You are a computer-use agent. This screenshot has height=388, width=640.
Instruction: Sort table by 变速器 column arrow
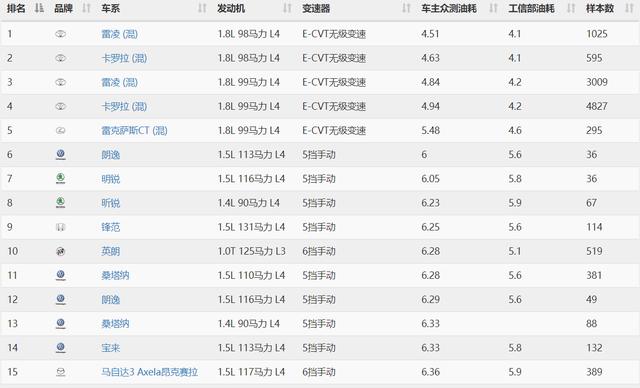pyautogui.click(x=406, y=8)
